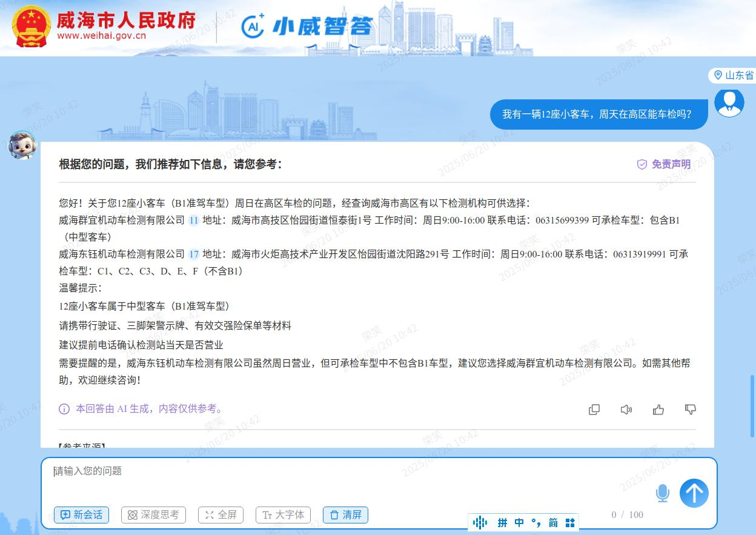Copy the AI answer text
Screen dimensions: 756x535
pyautogui.click(x=594, y=410)
